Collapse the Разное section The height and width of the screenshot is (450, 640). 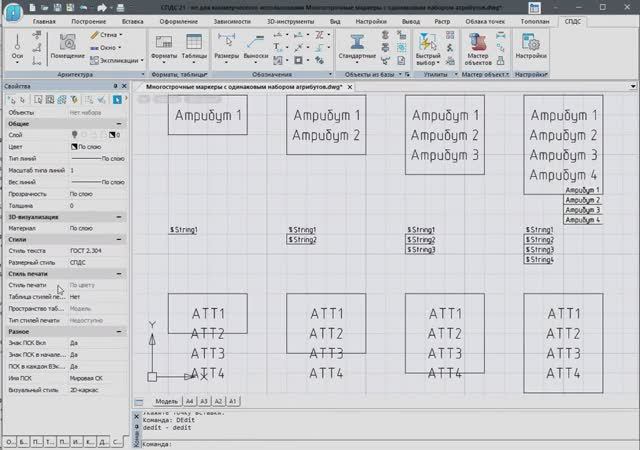pos(119,332)
